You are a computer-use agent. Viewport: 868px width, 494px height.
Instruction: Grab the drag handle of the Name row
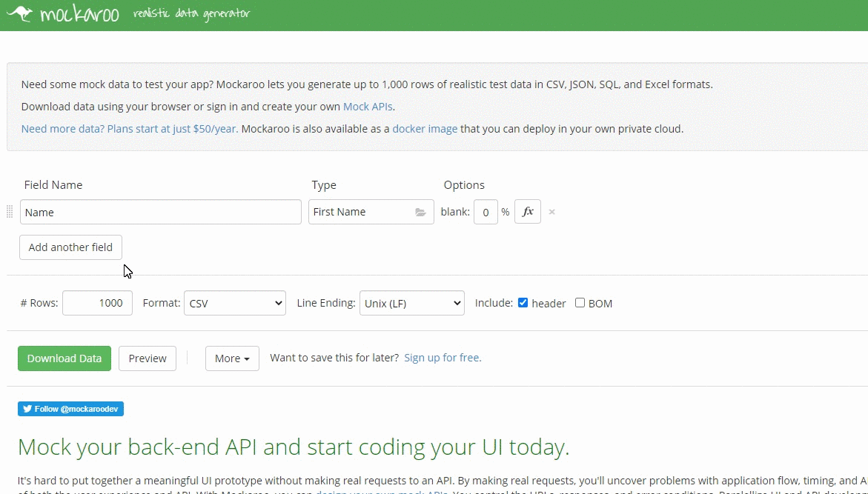(x=10, y=212)
